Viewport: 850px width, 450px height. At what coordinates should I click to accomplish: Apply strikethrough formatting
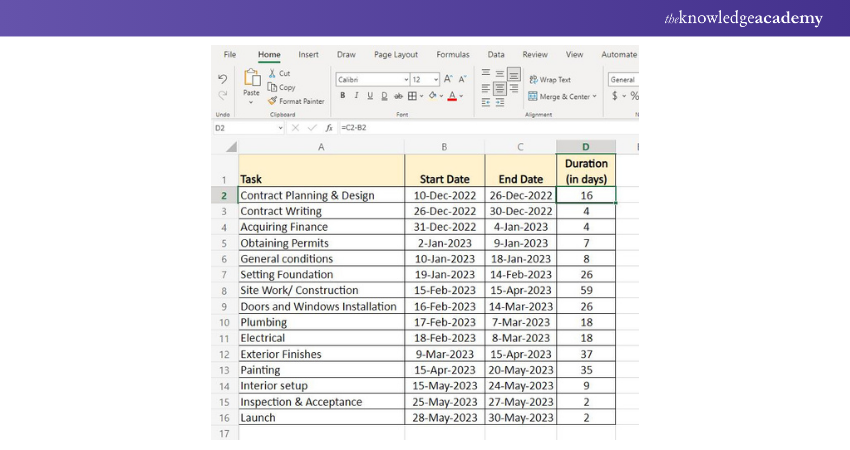[398, 96]
